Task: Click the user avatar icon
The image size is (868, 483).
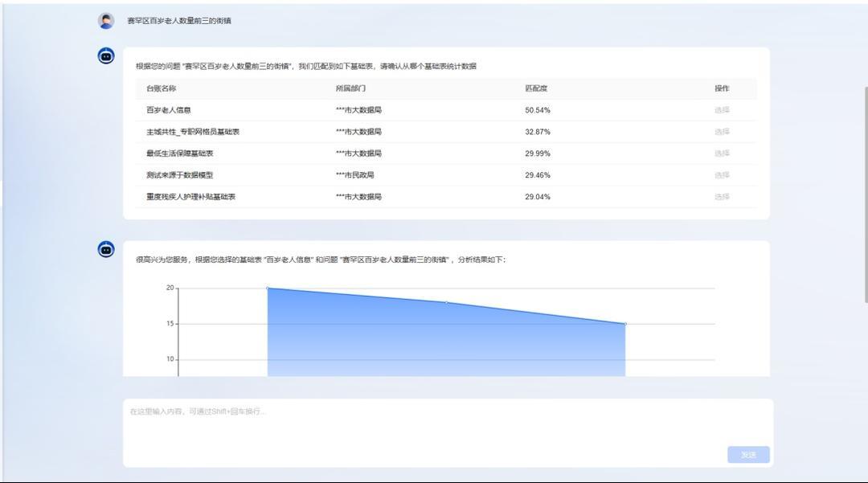Action: [x=106, y=21]
